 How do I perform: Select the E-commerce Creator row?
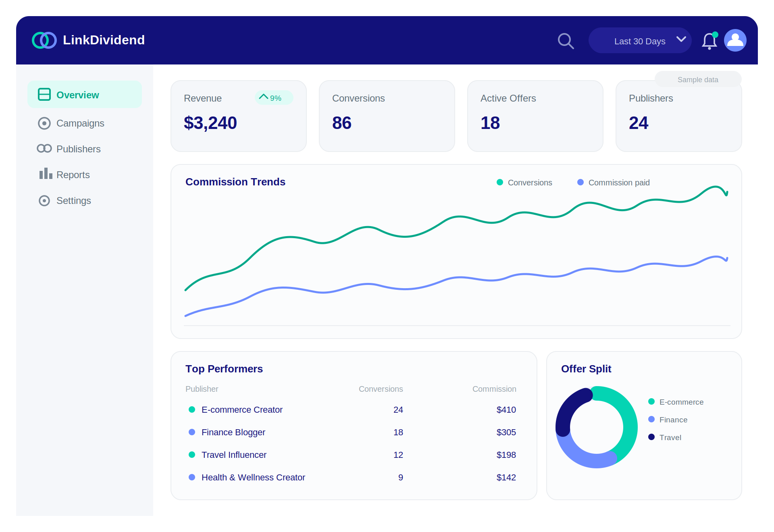click(x=352, y=409)
